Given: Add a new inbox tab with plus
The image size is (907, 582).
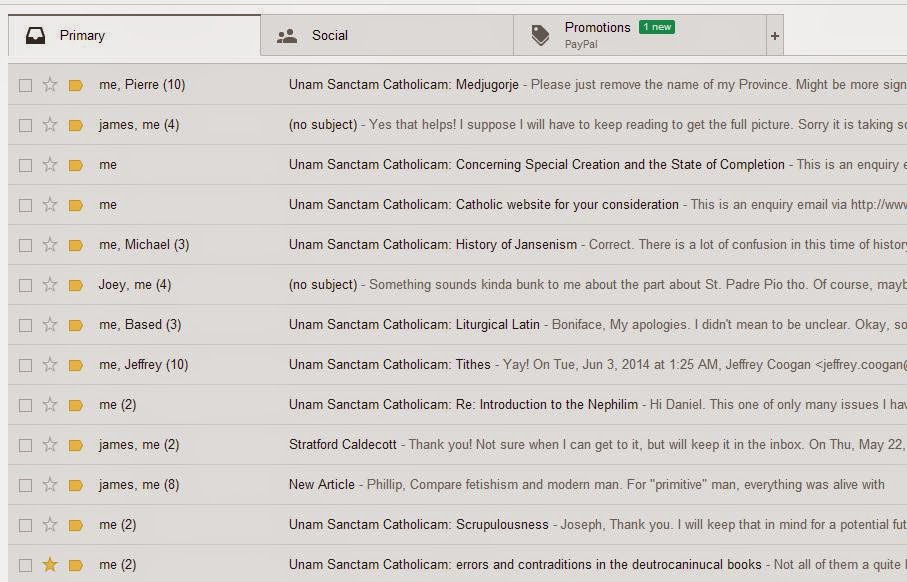Looking at the screenshot, I should pos(775,36).
